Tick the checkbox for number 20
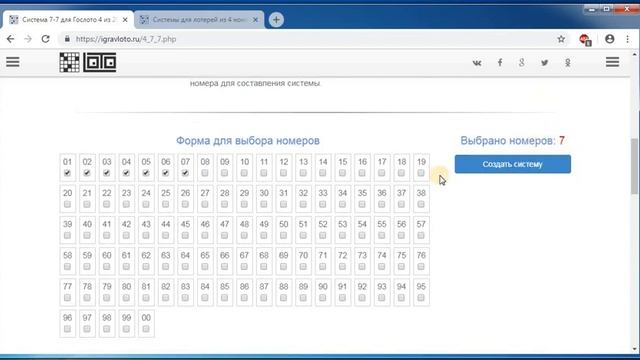This screenshot has width=640, height=360. click(x=67, y=204)
